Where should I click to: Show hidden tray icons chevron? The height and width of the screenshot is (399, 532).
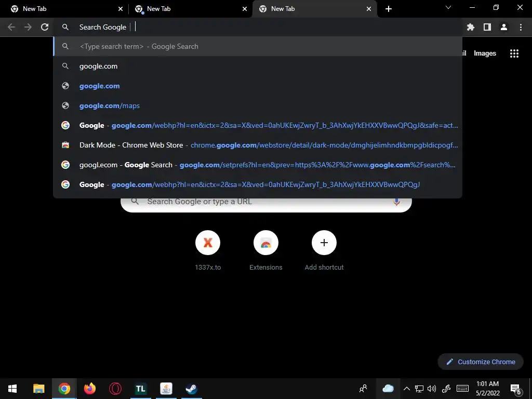click(406, 389)
